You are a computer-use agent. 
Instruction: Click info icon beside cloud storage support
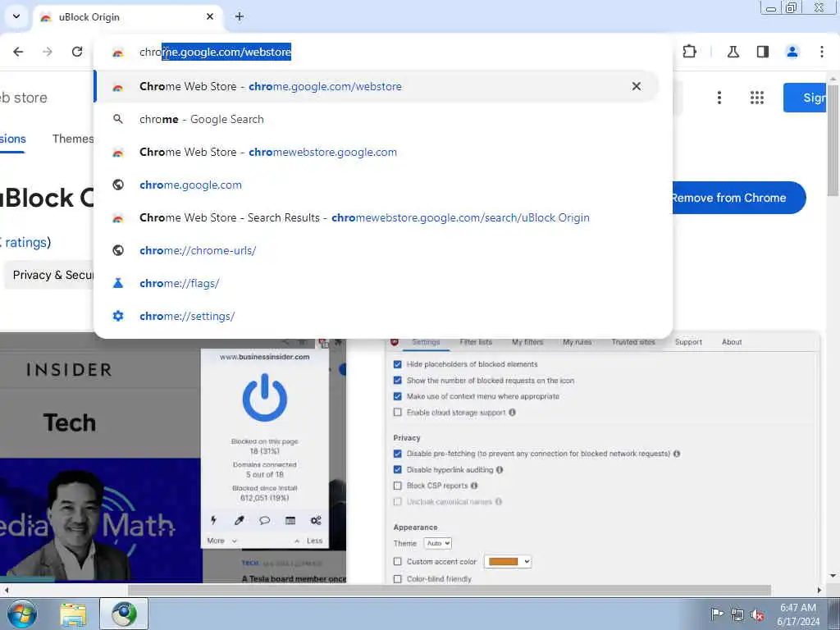click(x=512, y=413)
